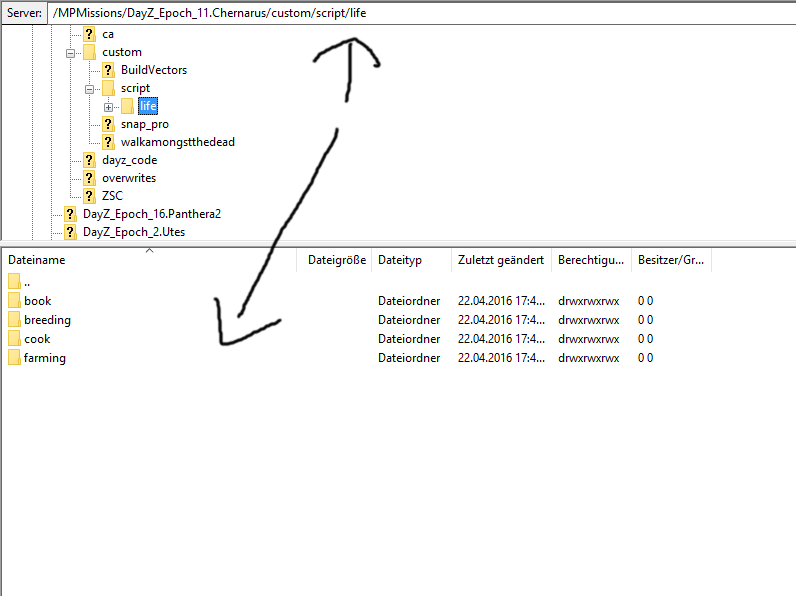
Task: Click unknown-folder icon next to BuildVectors
Action: pos(108,70)
